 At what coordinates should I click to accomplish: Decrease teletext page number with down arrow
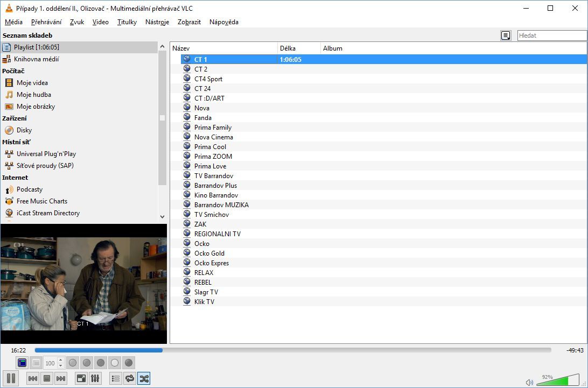coord(61,365)
